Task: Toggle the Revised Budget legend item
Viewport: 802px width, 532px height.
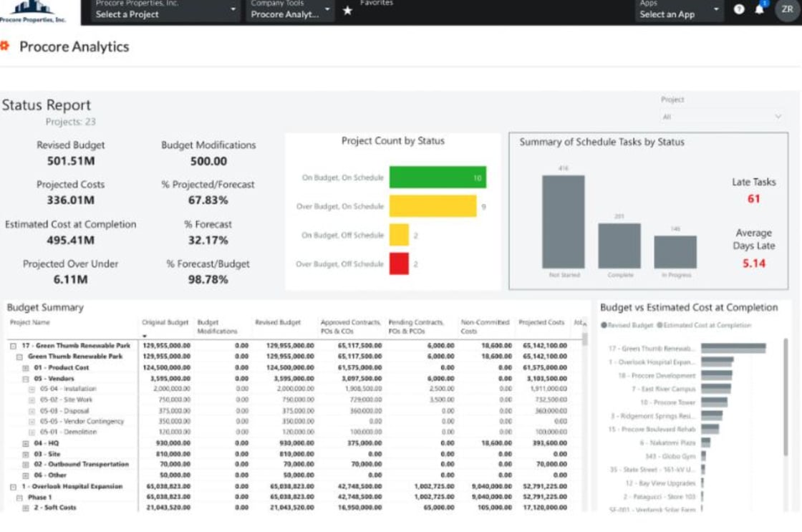Action: [627, 325]
